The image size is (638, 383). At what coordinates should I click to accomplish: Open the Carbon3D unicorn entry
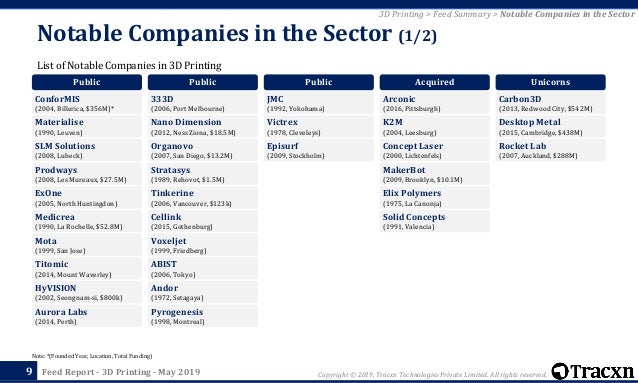(x=551, y=103)
